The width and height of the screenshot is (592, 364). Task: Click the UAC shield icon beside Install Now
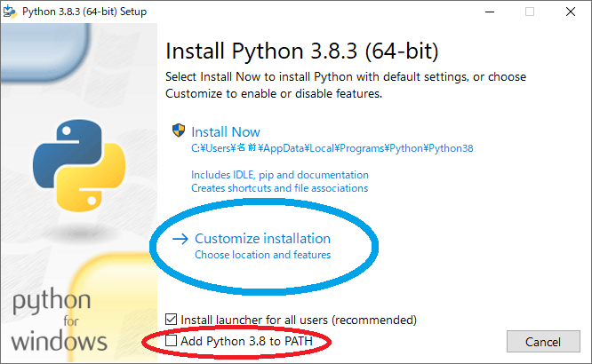point(178,131)
